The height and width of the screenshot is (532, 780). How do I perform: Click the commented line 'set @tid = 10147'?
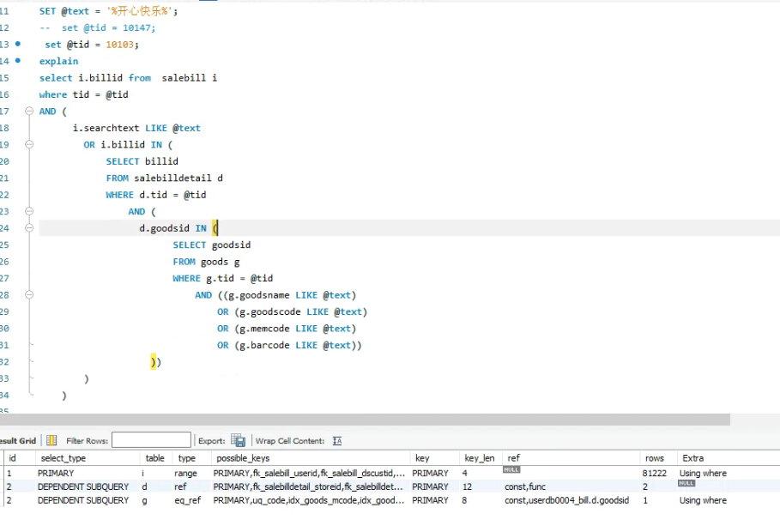(x=98, y=27)
